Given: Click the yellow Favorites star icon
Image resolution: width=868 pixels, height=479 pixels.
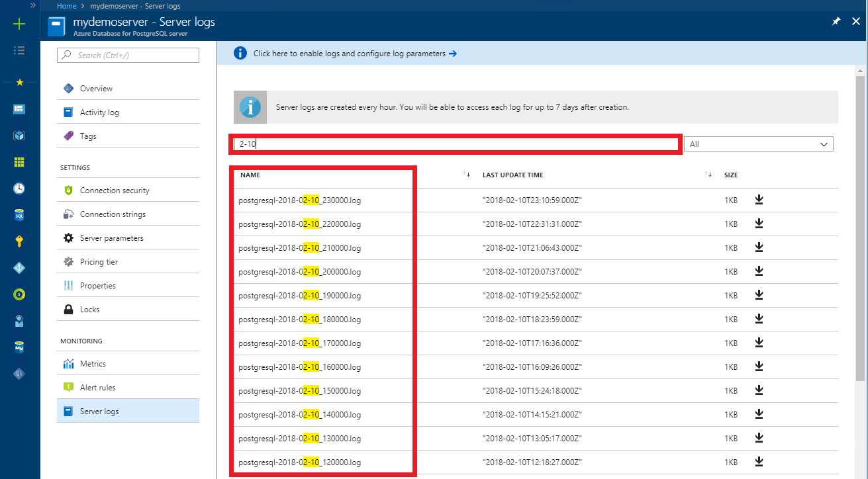Looking at the screenshot, I should (19, 82).
